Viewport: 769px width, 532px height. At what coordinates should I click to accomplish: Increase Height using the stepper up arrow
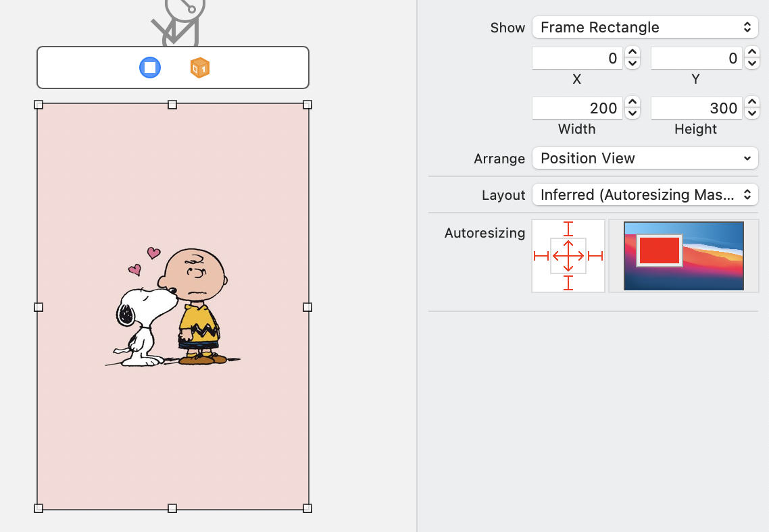point(752,102)
